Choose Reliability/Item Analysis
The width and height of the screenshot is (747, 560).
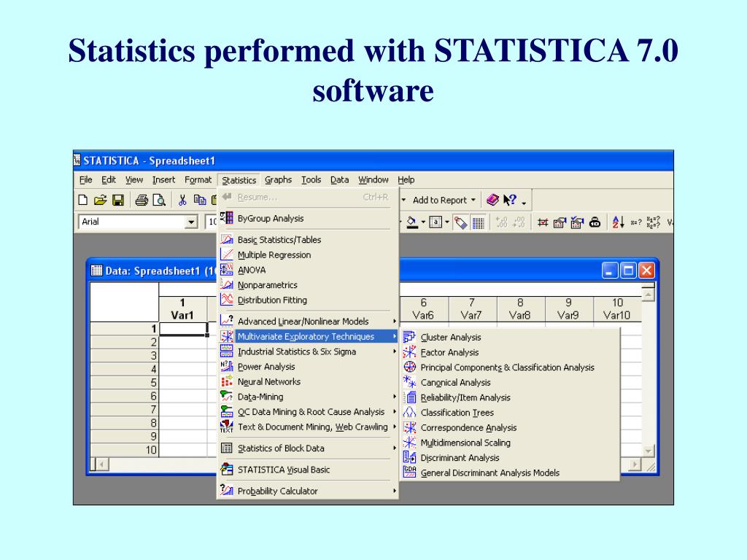click(510, 397)
